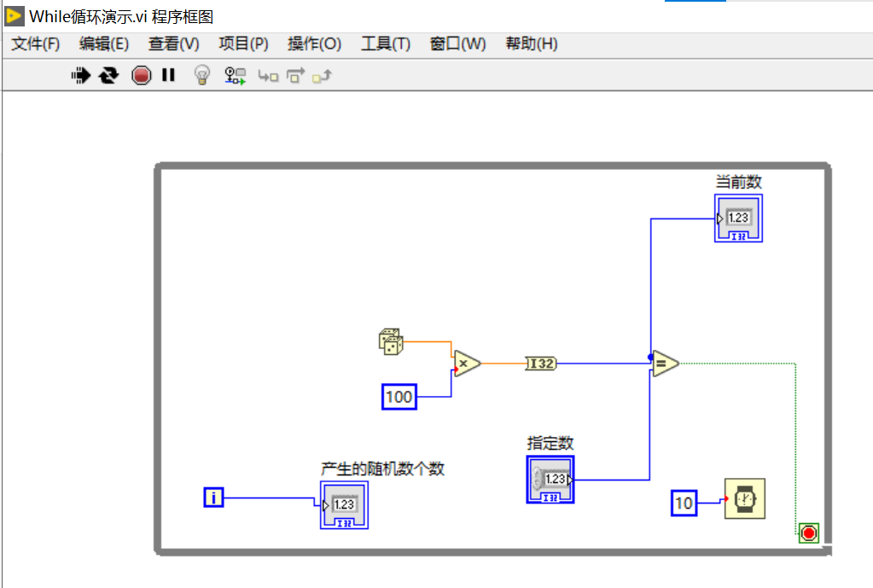873x588 pixels.
Task: Click the loop stop condition terminal
Action: point(808,533)
